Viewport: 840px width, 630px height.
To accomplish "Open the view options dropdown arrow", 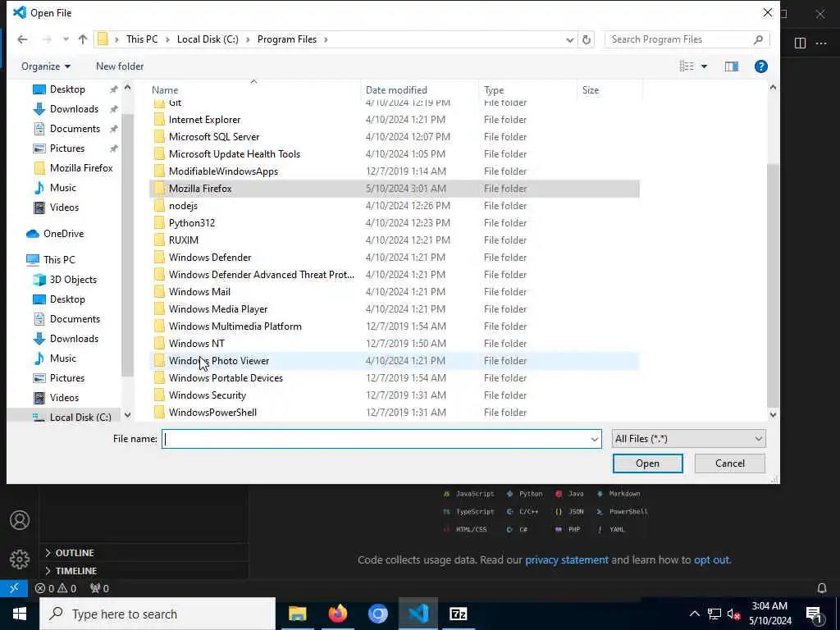I will [x=704, y=66].
